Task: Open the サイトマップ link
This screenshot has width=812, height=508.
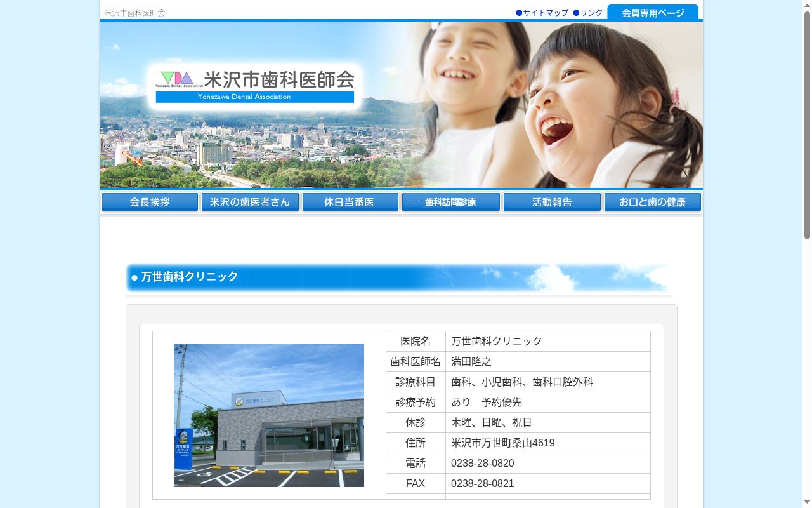Action: coord(542,13)
